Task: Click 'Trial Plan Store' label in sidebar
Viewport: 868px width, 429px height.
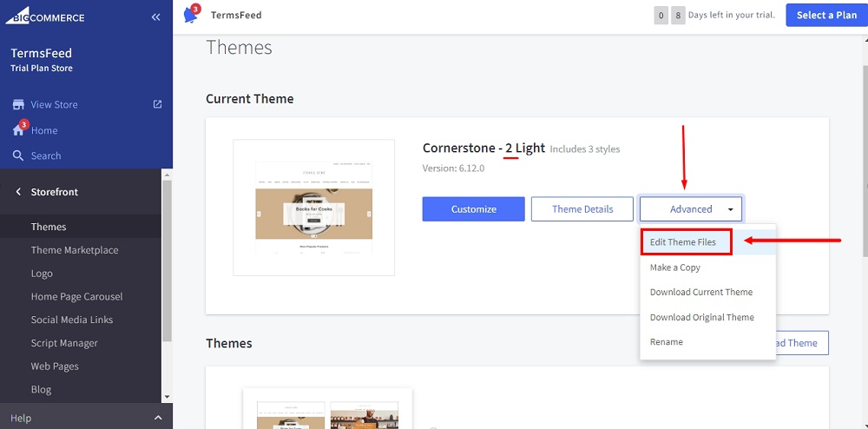Action: [42, 68]
